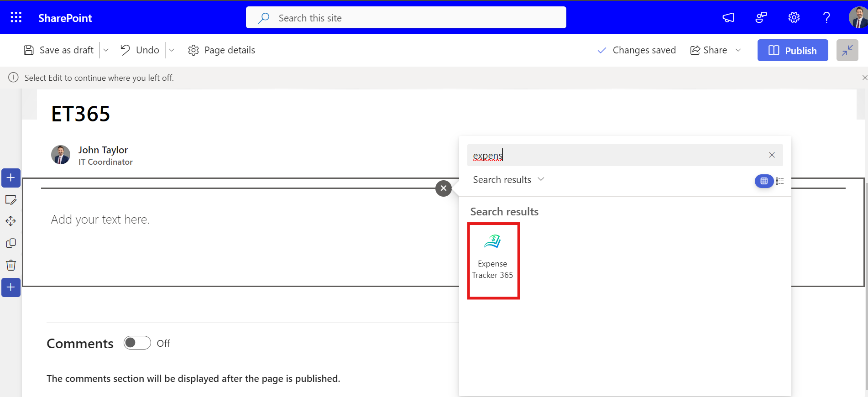Open the social connections icon in header
Screen dimensions: 868x397
click(x=761, y=18)
